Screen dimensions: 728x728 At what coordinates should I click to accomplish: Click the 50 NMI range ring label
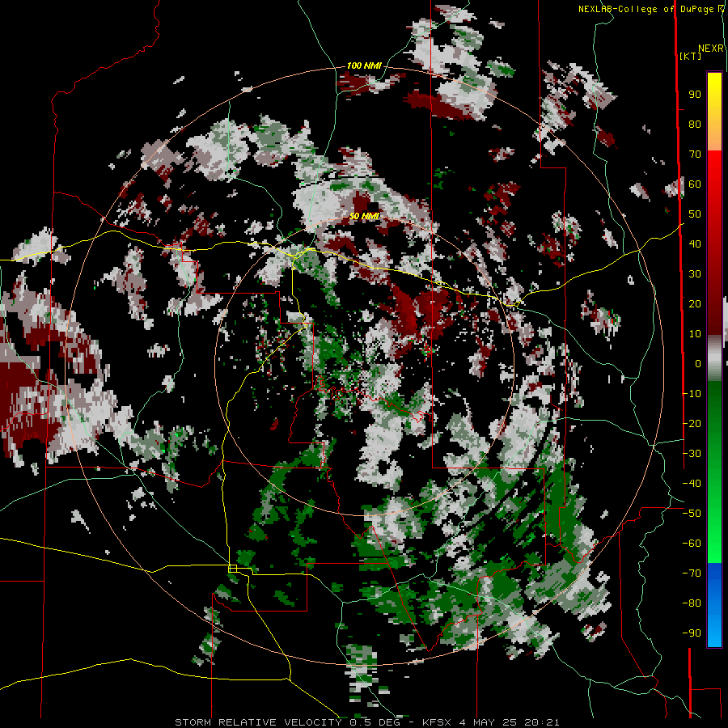pos(365,216)
